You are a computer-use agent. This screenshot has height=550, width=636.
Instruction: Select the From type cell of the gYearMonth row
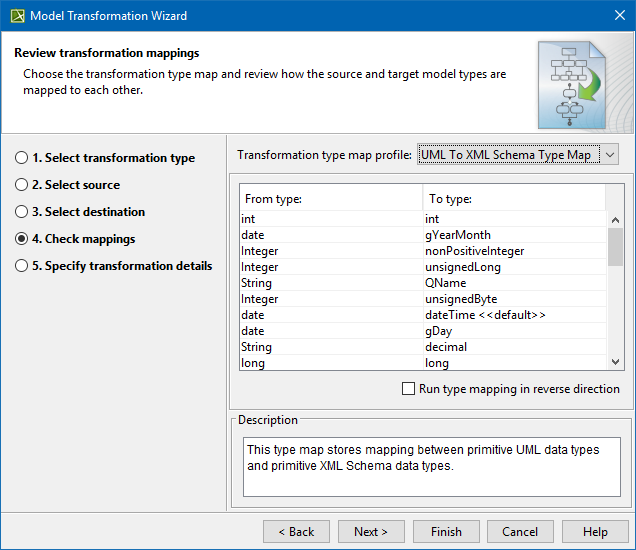(x=331, y=235)
